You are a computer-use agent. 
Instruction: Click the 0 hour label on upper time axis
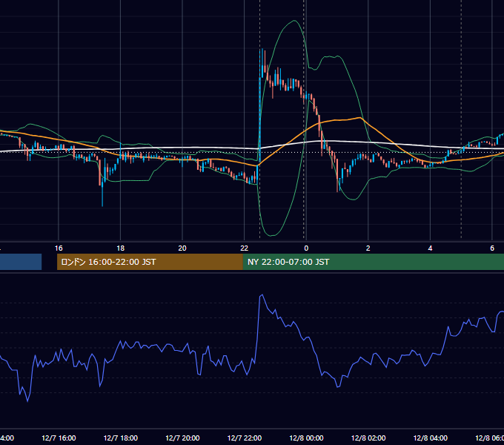pos(306,248)
